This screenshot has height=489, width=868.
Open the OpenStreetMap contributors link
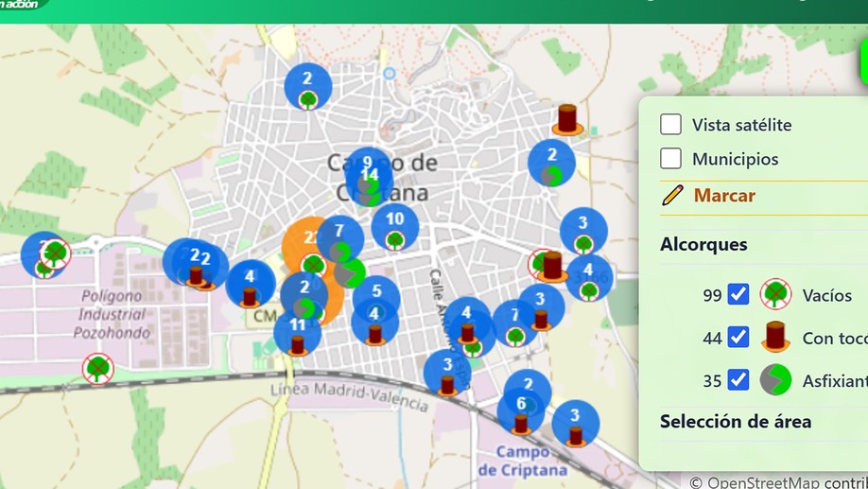pyautogui.click(x=778, y=481)
